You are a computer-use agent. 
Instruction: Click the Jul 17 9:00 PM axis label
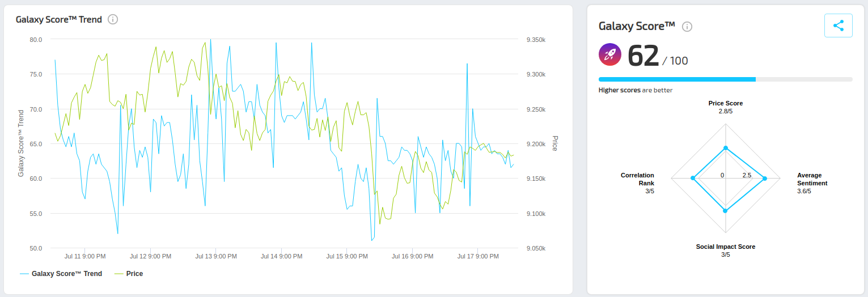(478, 256)
